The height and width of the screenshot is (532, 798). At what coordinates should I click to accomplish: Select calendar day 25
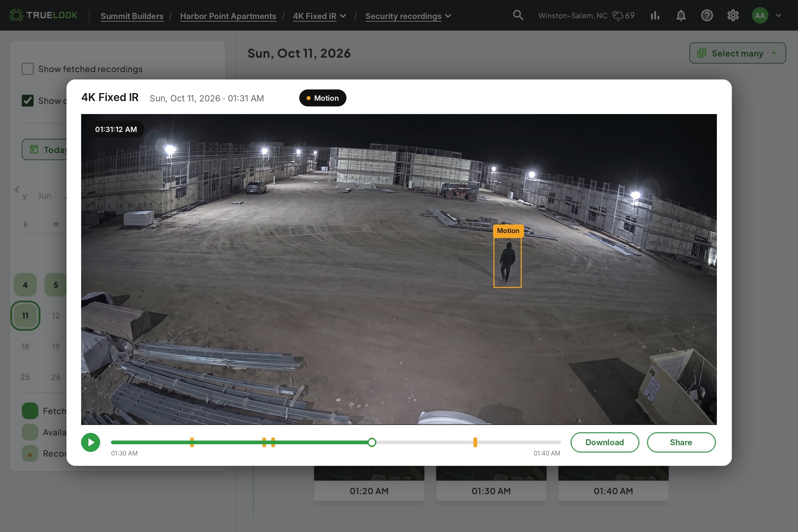(25, 377)
